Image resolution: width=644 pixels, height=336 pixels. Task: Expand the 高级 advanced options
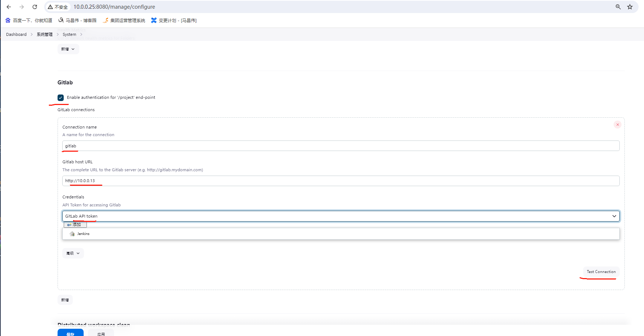[x=73, y=253]
